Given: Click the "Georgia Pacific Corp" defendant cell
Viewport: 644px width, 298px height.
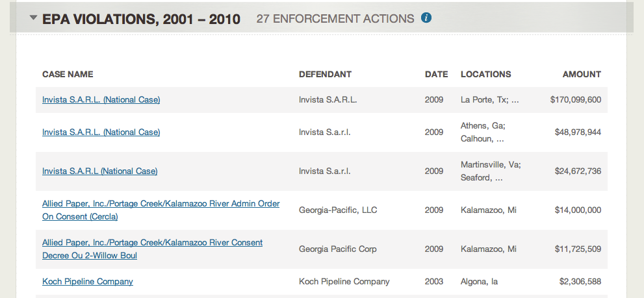Looking at the screenshot, I should 337,249.
